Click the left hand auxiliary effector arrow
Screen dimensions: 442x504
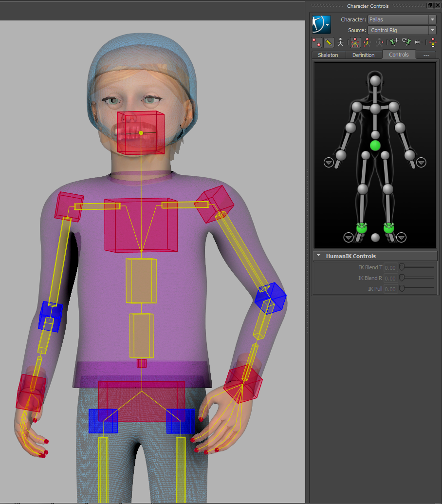(421, 162)
